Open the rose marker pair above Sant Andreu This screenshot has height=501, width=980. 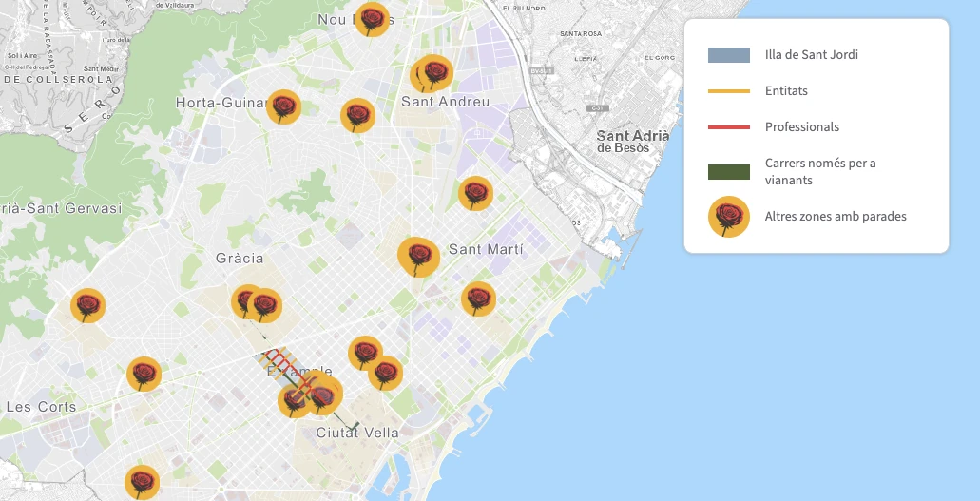pyautogui.click(x=432, y=73)
